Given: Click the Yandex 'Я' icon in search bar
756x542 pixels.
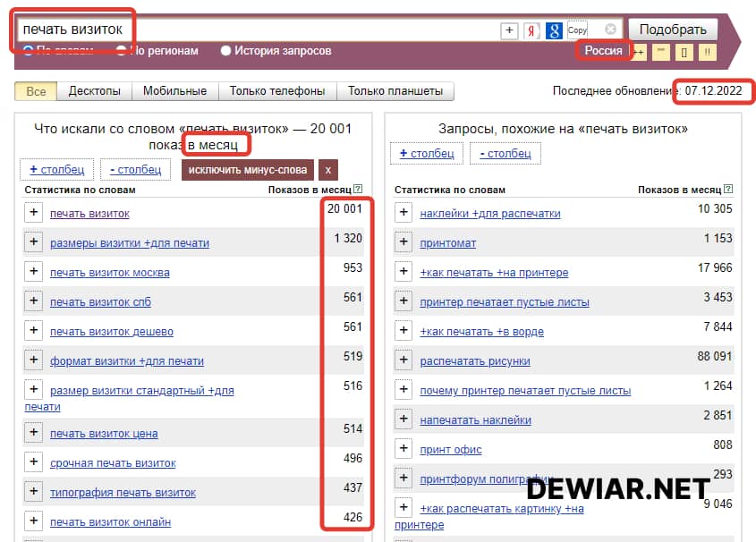Looking at the screenshot, I should [x=532, y=30].
